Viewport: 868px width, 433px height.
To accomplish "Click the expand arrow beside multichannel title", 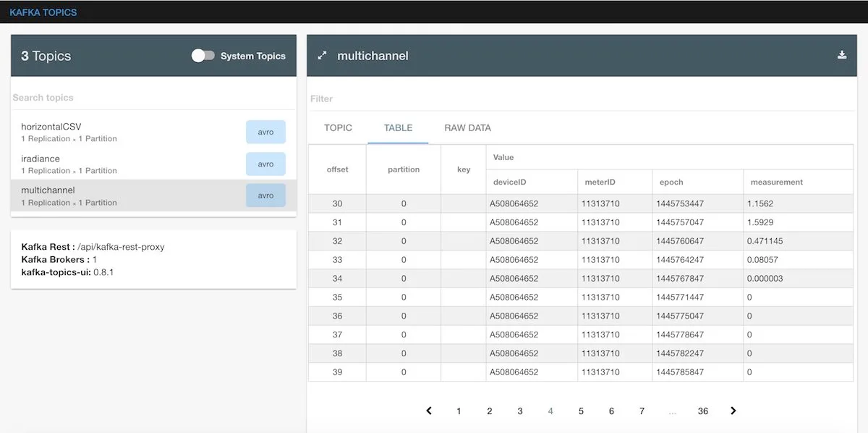I will [x=321, y=54].
